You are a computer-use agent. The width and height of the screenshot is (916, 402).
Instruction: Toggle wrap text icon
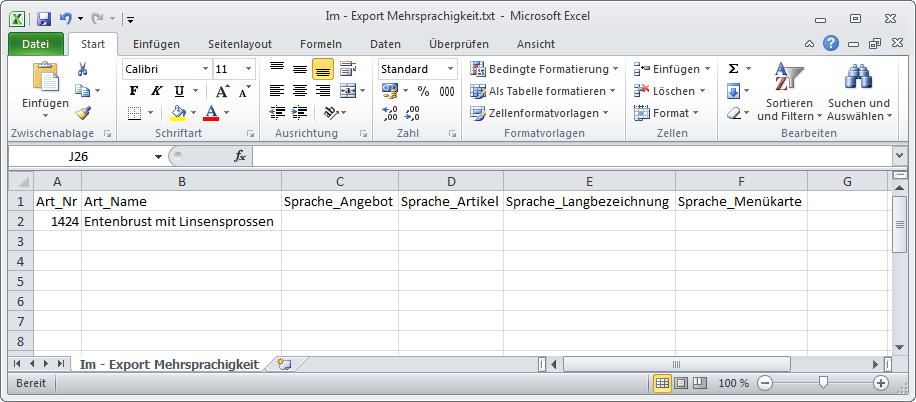click(348, 69)
